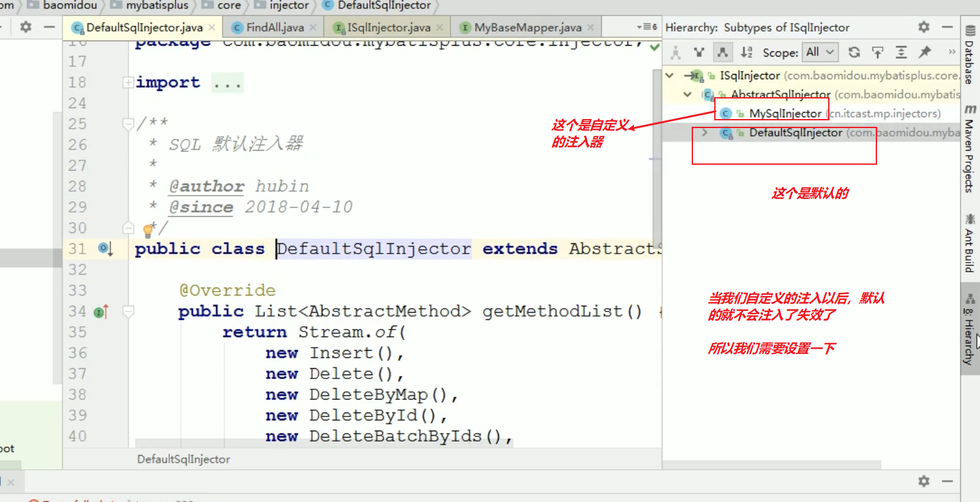Screen dimensions: 980x502
Task: Open the Scope dropdown set to All
Action: click(x=820, y=52)
